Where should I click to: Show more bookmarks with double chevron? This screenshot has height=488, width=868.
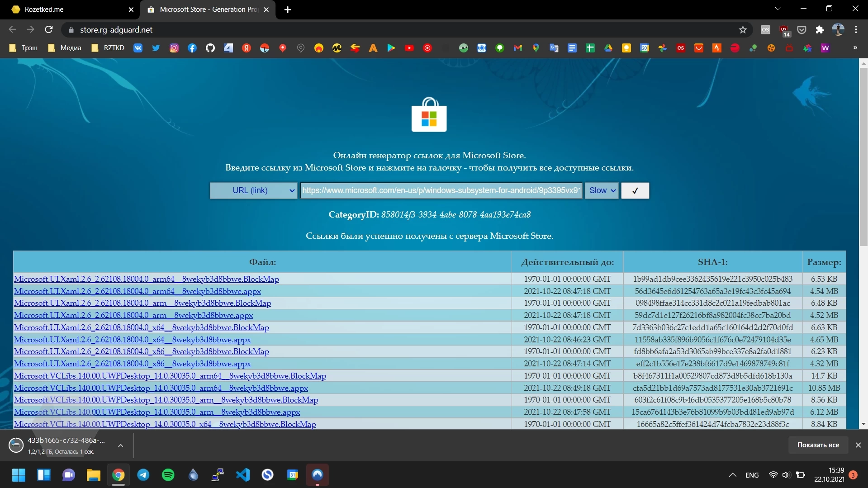point(855,48)
